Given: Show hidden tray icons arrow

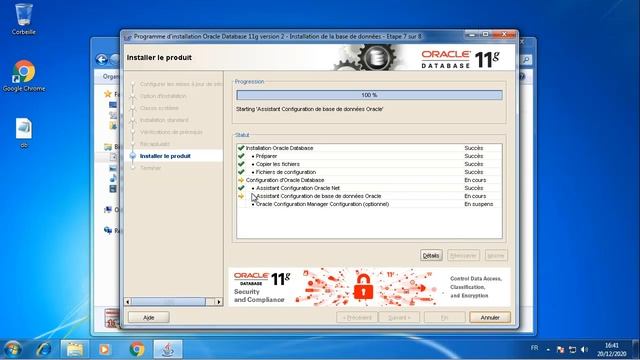Looking at the screenshot, I should click(x=548, y=349).
